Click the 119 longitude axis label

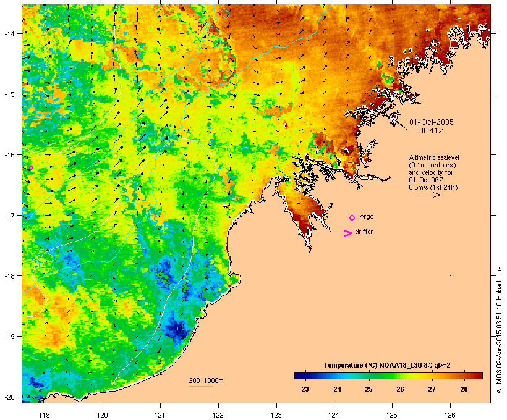point(45,415)
